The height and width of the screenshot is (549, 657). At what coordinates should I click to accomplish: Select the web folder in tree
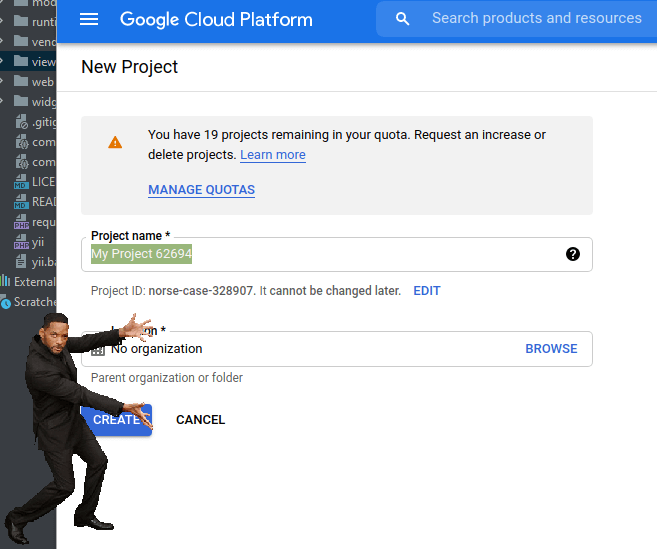pyautogui.click(x=34, y=82)
